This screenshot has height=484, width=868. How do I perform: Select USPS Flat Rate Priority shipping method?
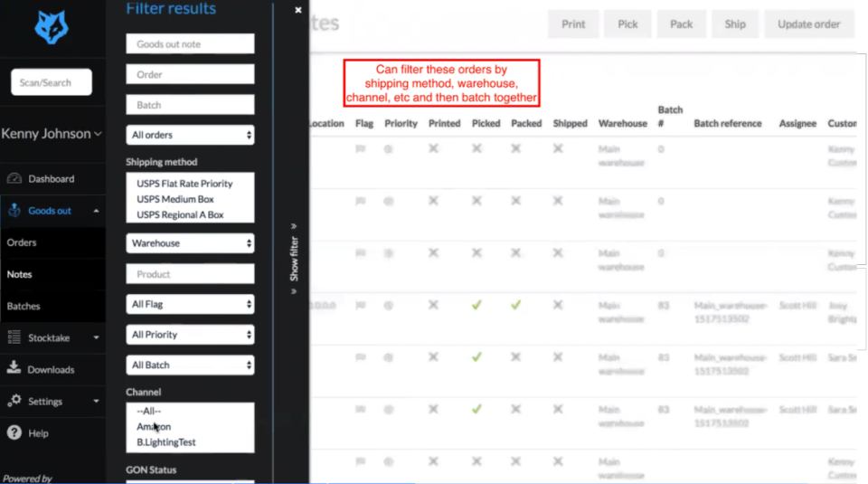(x=184, y=184)
